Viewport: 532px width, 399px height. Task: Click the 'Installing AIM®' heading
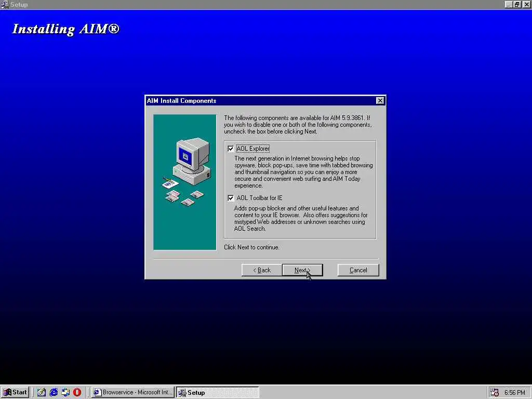pyautogui.click(x=66, y=29)
